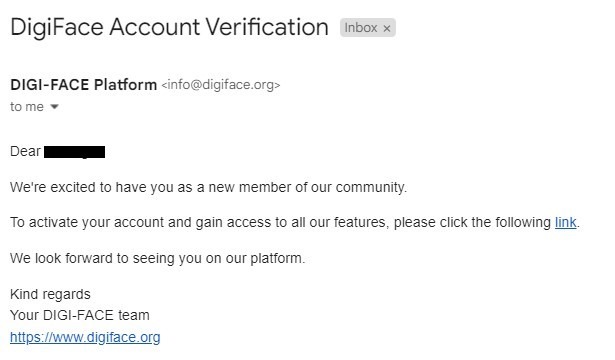Click sender name DIGI-FACE Platform

pyautogui.click(x=84, y=85)
